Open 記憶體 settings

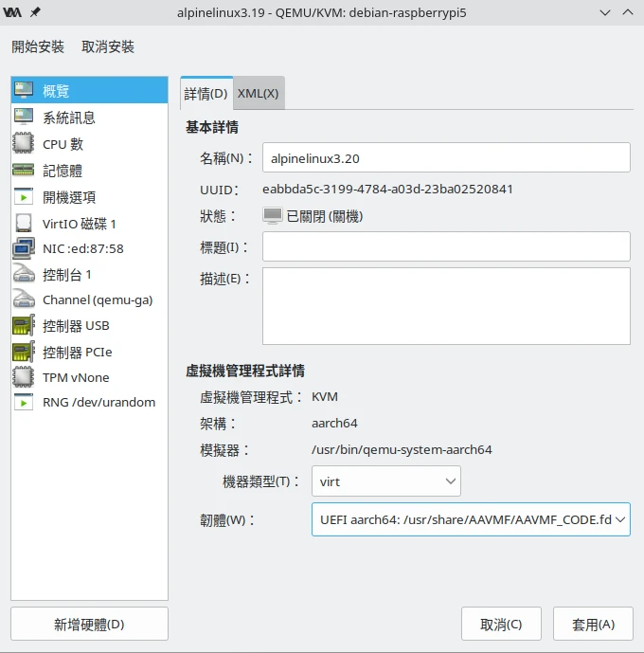[x=89, y=170]
